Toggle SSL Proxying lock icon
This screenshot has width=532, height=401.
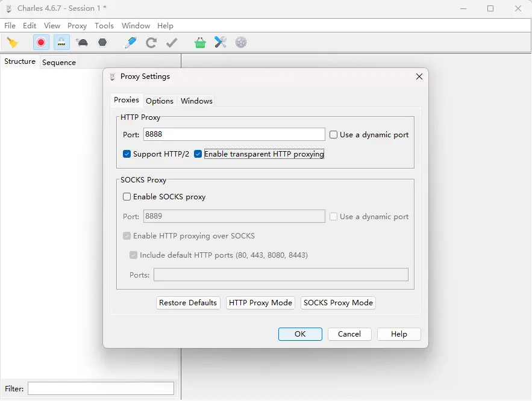coord(61,42)
